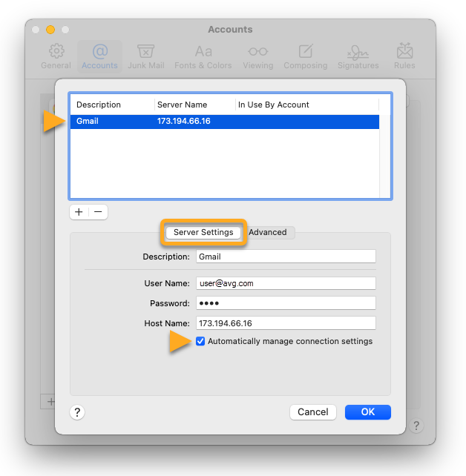Cancel the server settings dialog

point(312,411)
